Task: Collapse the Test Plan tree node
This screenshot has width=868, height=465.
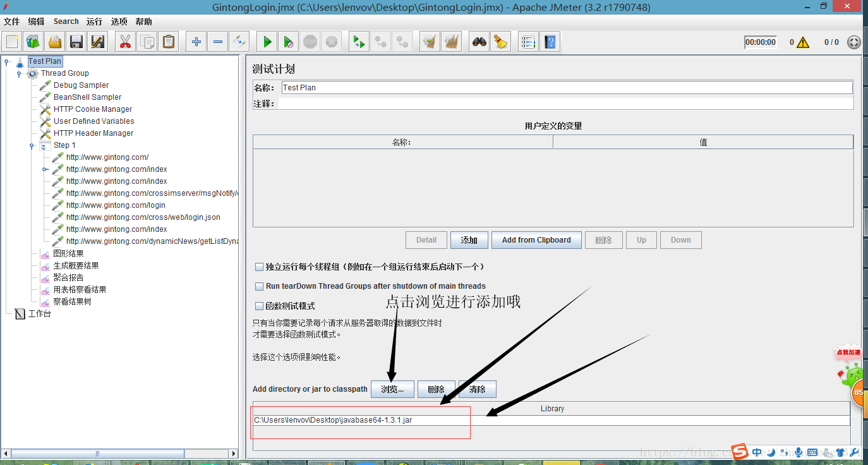Action: click(6, 61)
